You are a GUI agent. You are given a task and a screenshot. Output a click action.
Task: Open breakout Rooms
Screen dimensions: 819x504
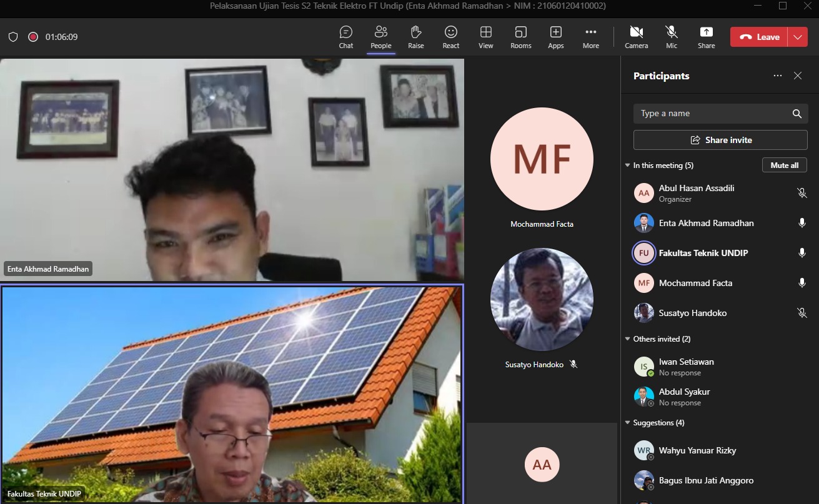click(x=520, y=37)
